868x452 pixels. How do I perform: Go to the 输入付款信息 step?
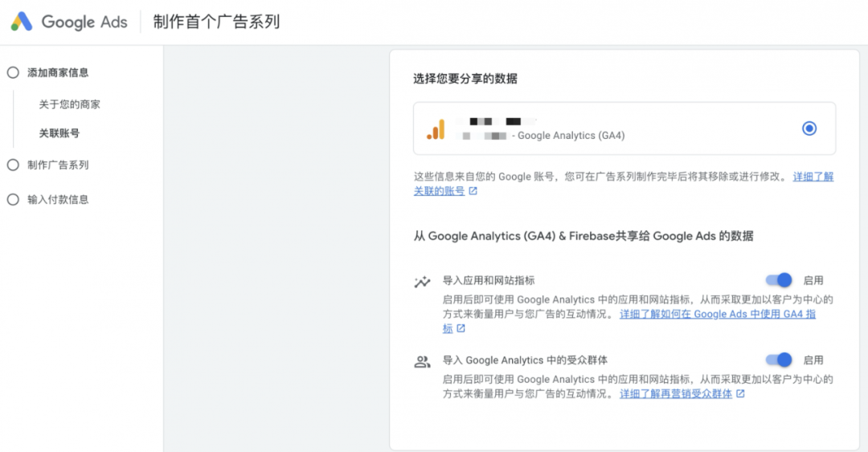pos(58,200)
